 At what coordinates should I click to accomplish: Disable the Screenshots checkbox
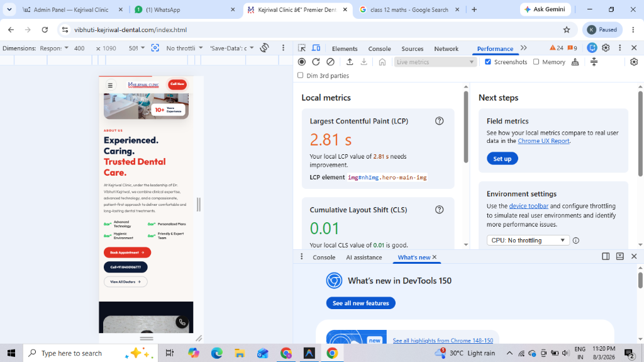tap(488, 62)
